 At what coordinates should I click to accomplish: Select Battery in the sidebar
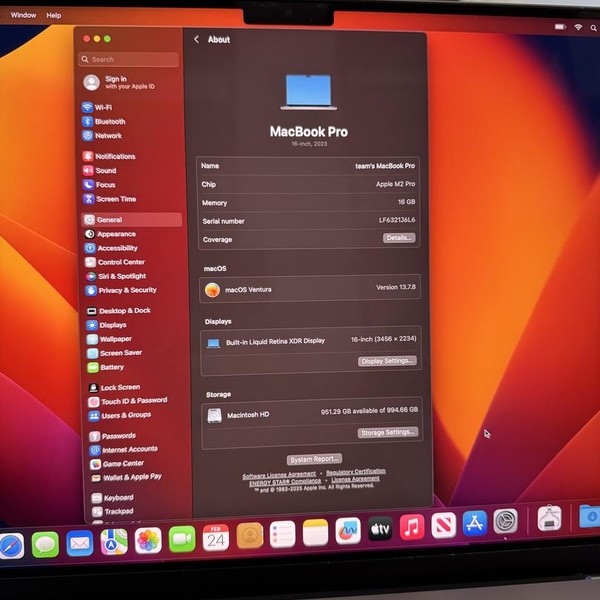106,367
